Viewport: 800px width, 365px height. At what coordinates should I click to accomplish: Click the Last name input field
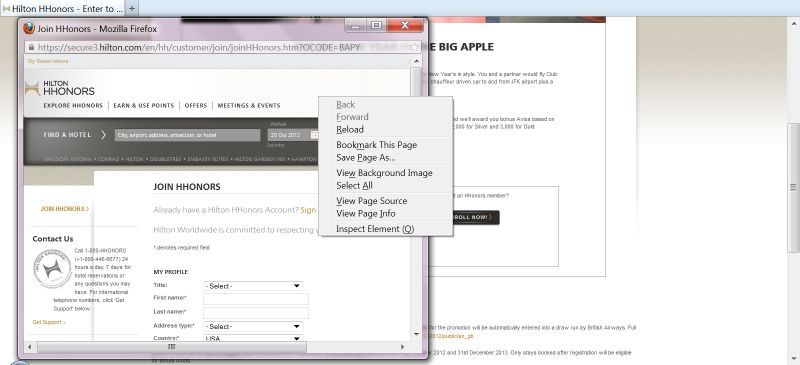pos(256,312)
